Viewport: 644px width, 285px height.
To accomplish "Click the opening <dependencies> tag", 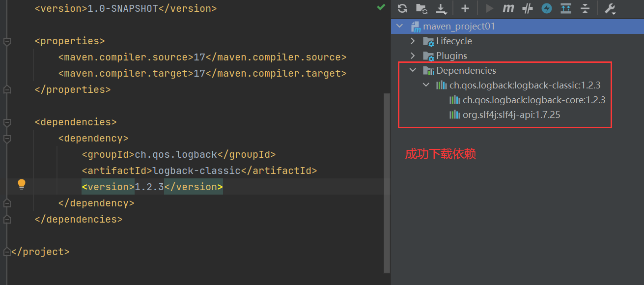I will 76,122.
